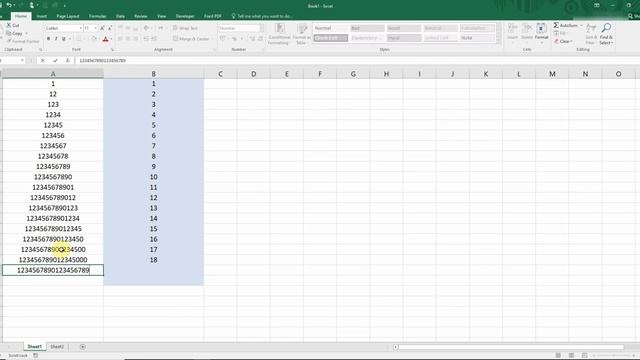Apply the Input cell style

404,38
